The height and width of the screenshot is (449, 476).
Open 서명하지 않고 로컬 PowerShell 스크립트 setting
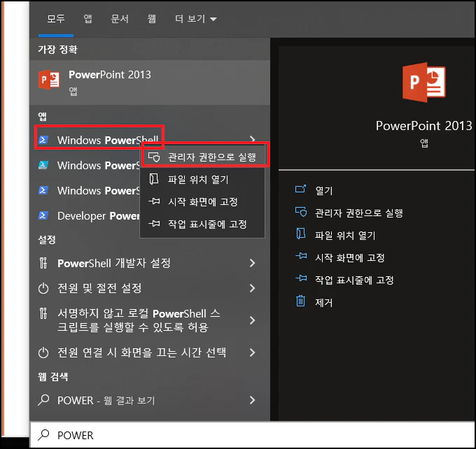coord(150,320)
